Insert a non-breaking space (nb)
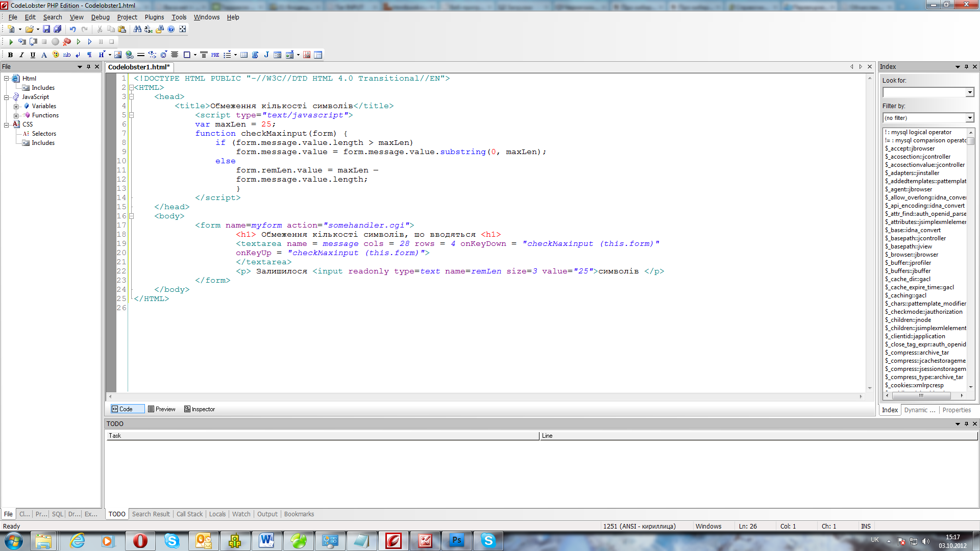Viewport: 980px width, 551px height. click(67, 55)
